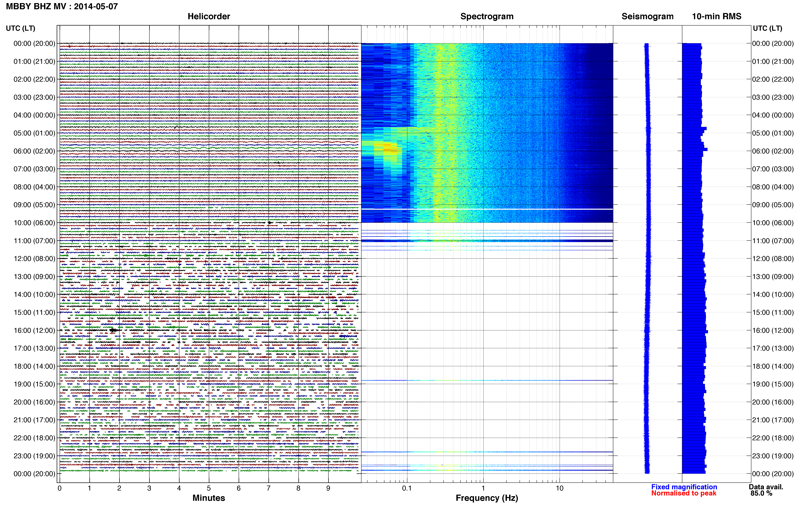The height and width of the screenshot is (508, 812).
Task: Click left time label '10:00 (06:00)'
Action: click(x=34, y=223)
